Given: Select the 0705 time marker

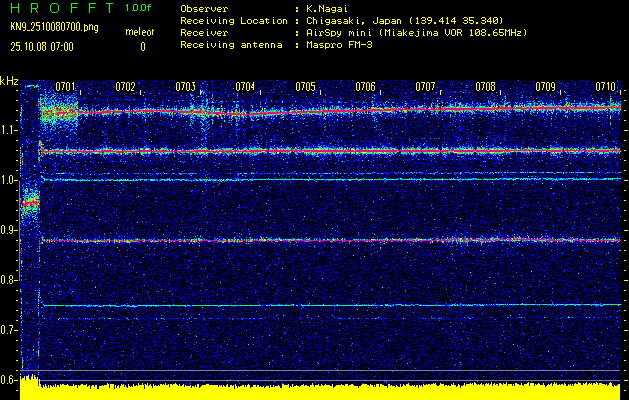Looking at the screenshot, I should [x=306, y=87].
